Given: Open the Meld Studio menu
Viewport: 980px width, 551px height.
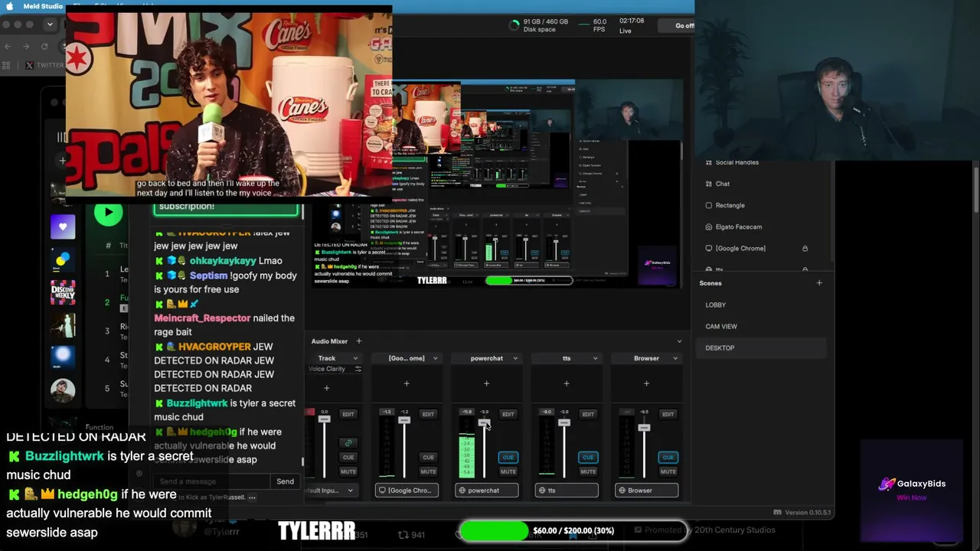Looking at the screenshot, I should pyautogui.click(x=43, y=6).
